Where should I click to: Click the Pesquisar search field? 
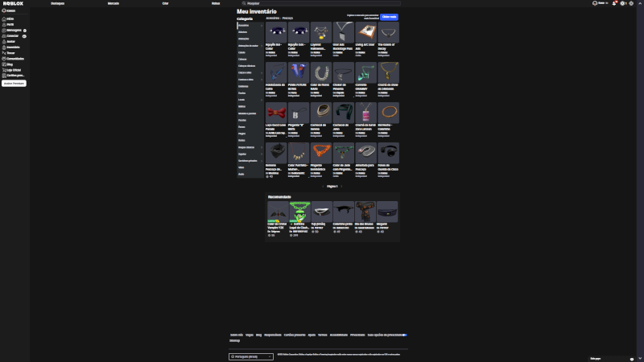click(320, 3)
